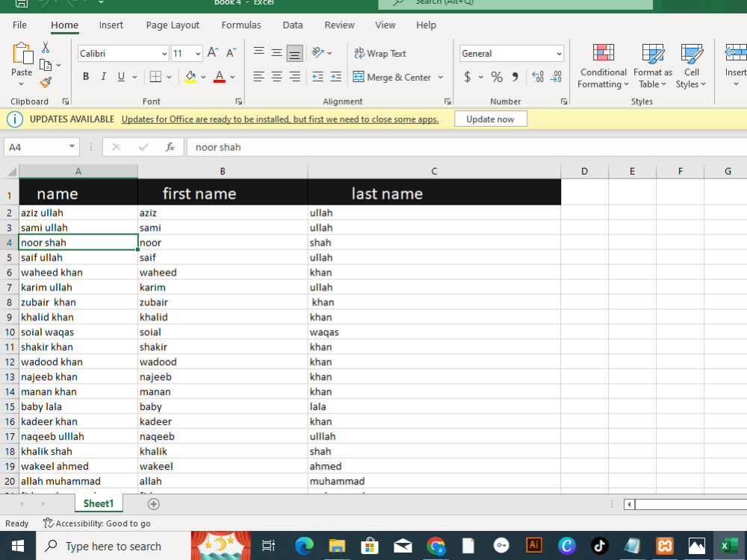Apply middle align to cells

click(x=277, y=52)
